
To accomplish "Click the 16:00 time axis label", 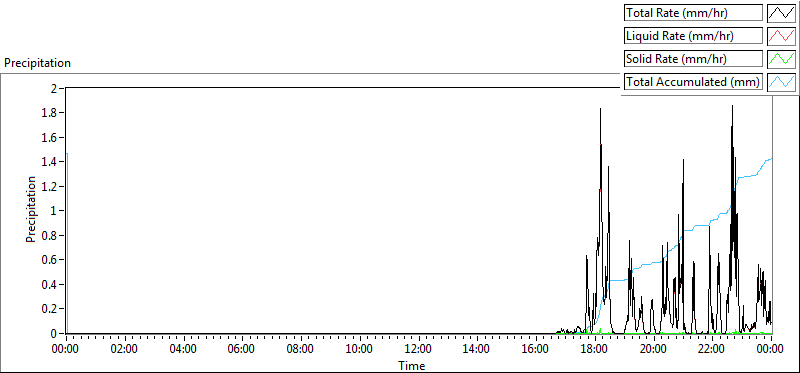I will pyautogui.click(x=535, y=350).
